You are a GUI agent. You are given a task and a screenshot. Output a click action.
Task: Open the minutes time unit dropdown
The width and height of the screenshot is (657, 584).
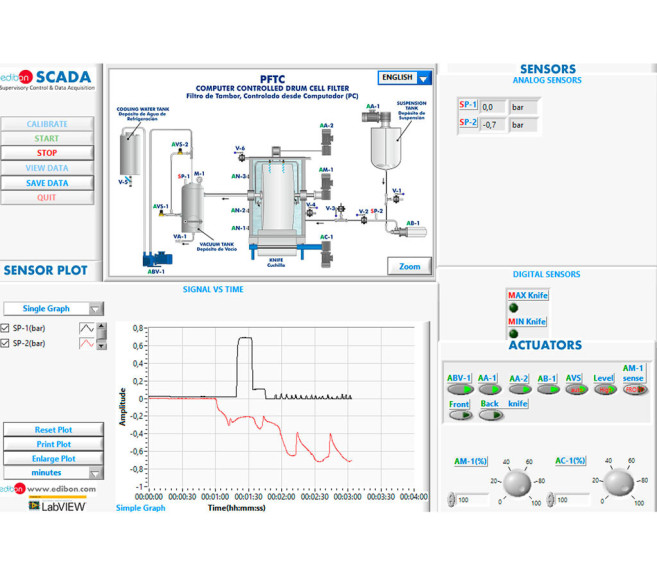[53, 472]
